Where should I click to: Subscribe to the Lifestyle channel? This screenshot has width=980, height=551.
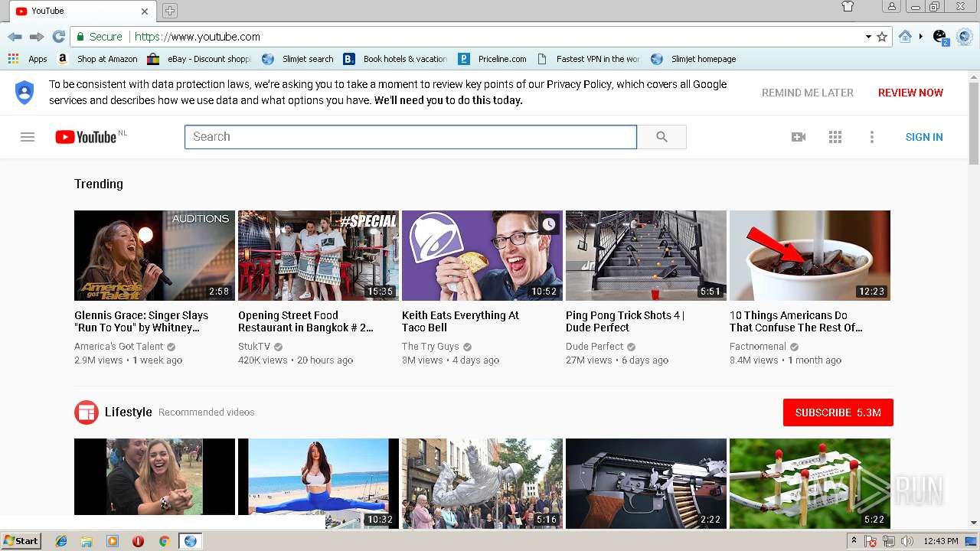[x=838, y=412]
